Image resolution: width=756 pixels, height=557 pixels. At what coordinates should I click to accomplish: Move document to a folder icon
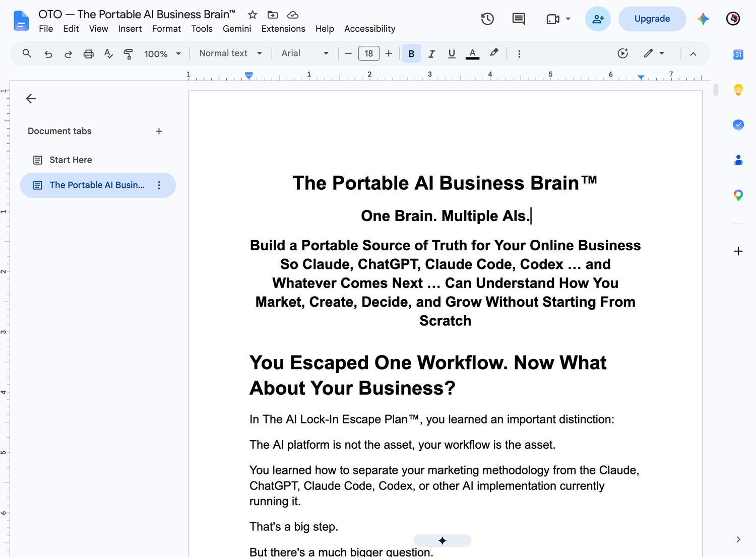(273, 15)
